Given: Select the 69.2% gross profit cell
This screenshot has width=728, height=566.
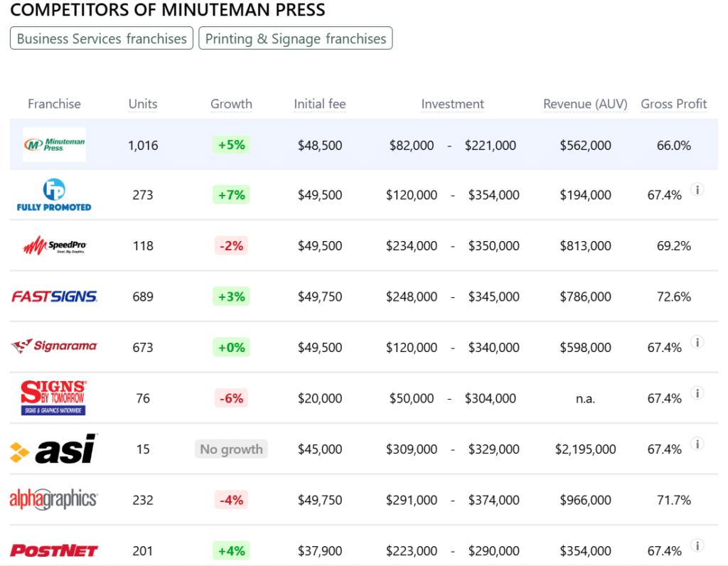Looking at the screenshot, I should (674, 245).
